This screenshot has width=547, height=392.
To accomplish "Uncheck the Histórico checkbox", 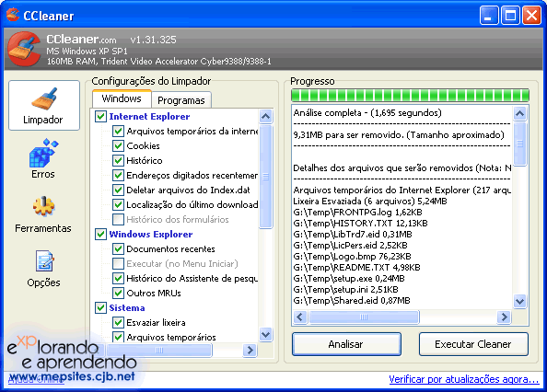I will pyautogui.click(x=118, y=160).
